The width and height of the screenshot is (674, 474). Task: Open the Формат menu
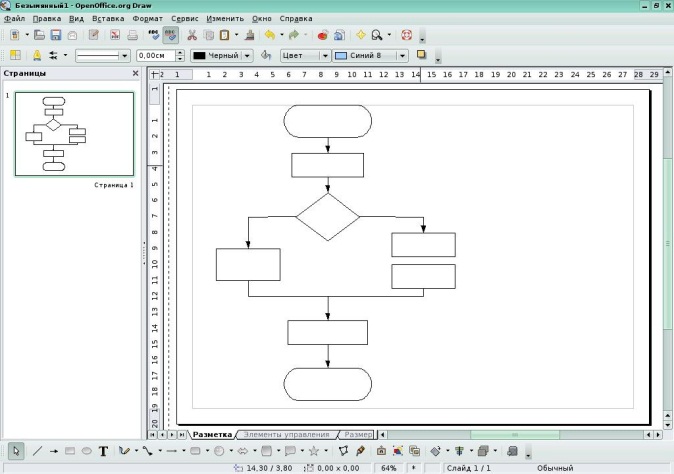click(147, 18)
